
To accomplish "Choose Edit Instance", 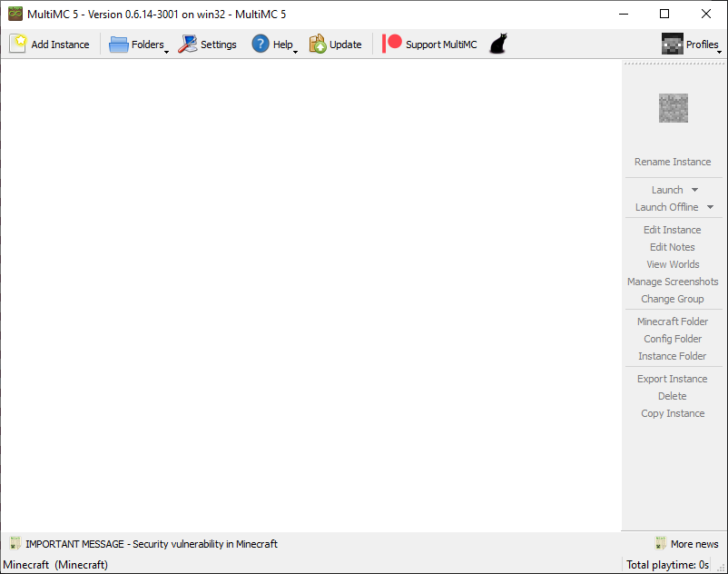I will 672,230.
